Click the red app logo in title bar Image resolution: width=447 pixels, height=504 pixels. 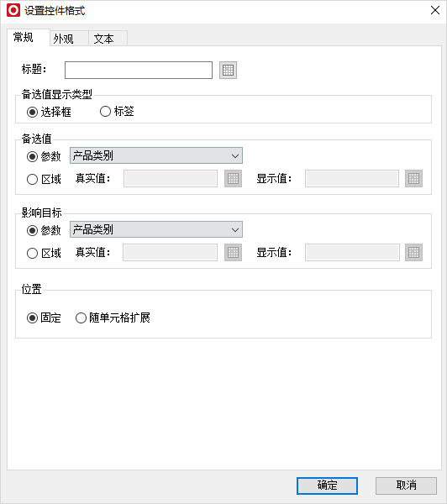(x=13, y=10)
